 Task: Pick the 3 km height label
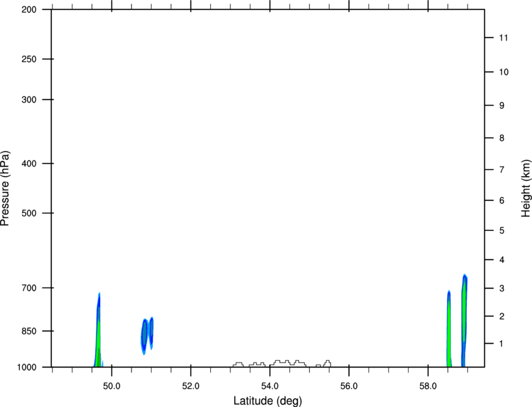pos(501,288)
